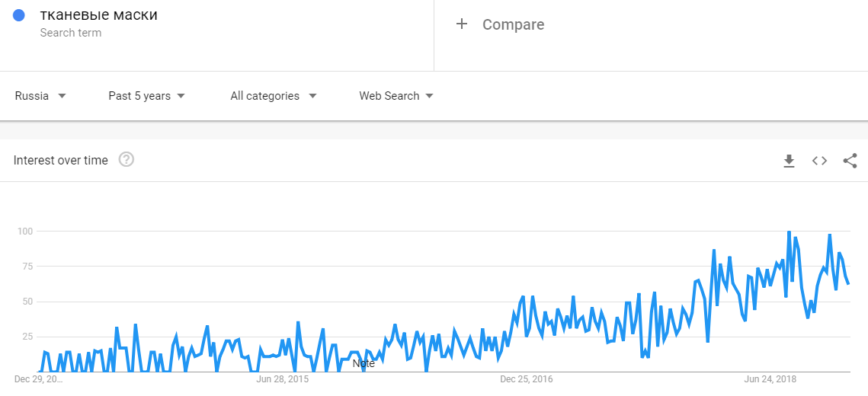Click the Jun 28, 2015 axis label
The image size is (868, 396).
(x=282, y=378)
